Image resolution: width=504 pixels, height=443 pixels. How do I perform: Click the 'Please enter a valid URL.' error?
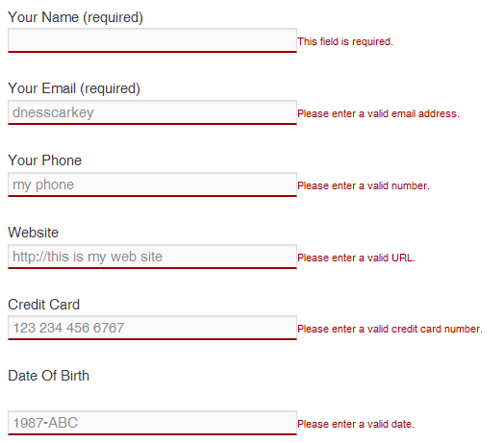(356, 258)
